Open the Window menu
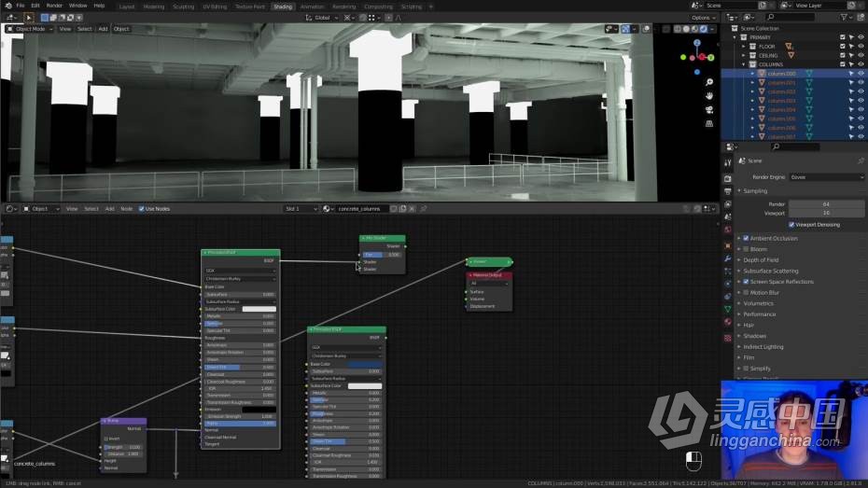Image resolution: width=868 pixels, height=488 pixels. click(78, 6)
